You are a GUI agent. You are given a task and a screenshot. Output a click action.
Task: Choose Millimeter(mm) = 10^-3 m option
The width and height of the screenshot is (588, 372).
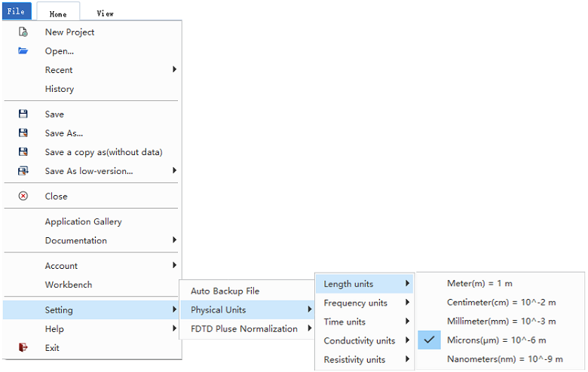[x=501, y=322]
